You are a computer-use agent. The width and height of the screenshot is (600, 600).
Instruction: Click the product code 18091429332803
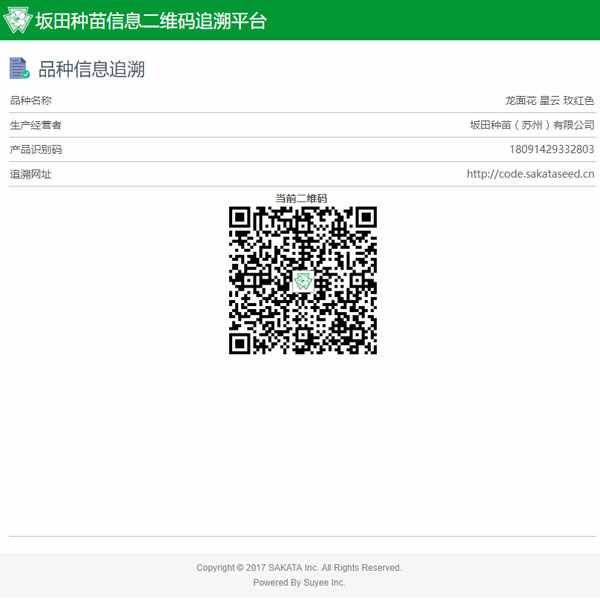pos(551,150)
